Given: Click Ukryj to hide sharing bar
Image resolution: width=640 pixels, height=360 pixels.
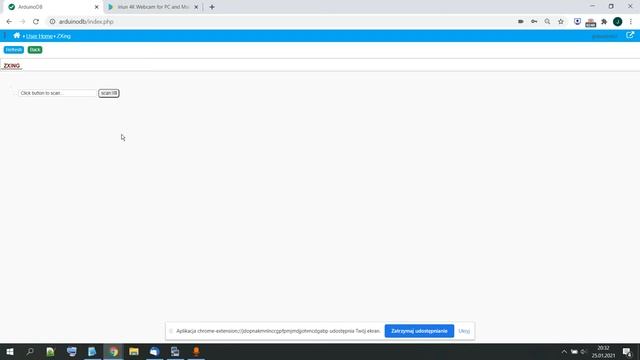Looking at the screenshot, I should (464, 331).
